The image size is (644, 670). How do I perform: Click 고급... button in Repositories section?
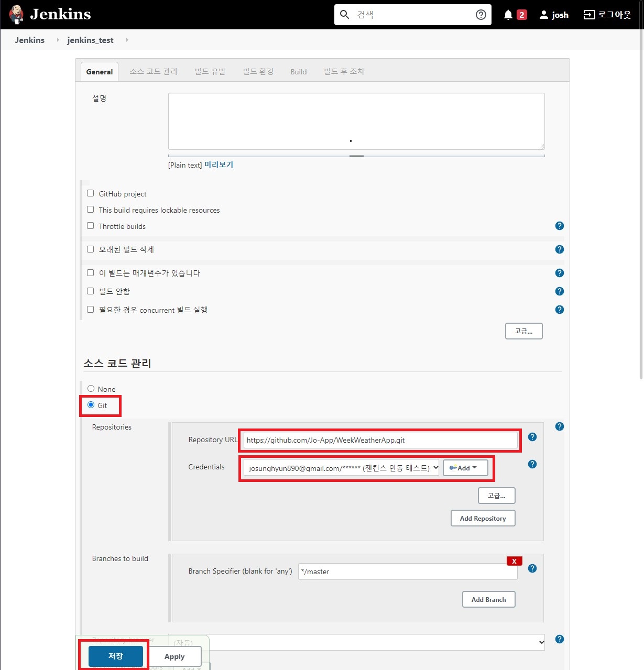pyautogui.click(x=497, y=496)
